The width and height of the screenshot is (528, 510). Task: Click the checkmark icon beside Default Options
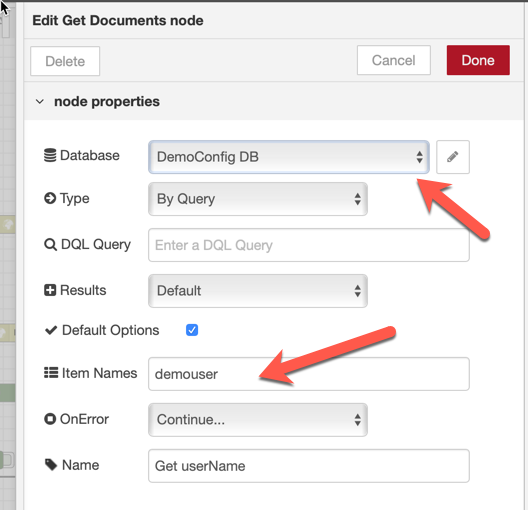tap(51, 330)
